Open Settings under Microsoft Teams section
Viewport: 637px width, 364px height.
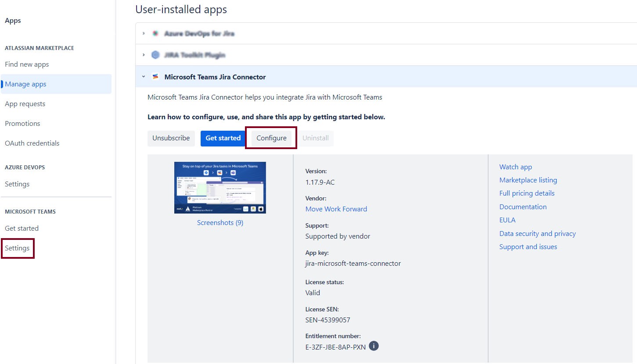(x=17, y=248)
